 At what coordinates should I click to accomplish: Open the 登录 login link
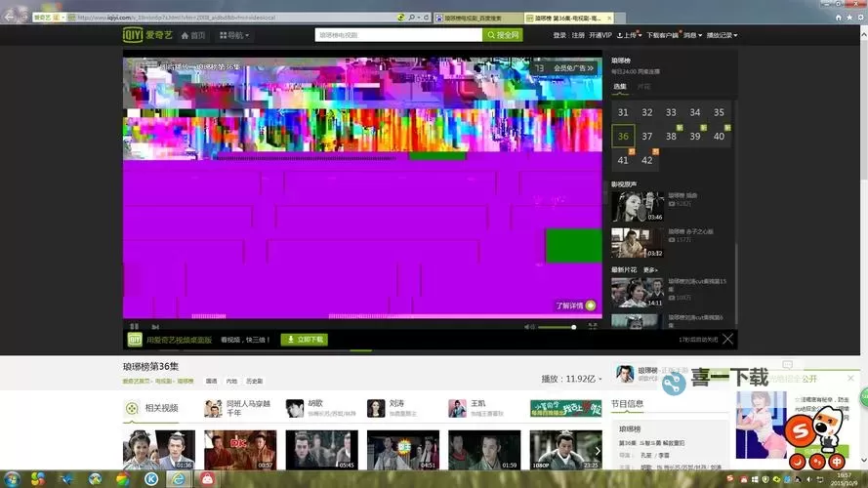pos(559,35)
